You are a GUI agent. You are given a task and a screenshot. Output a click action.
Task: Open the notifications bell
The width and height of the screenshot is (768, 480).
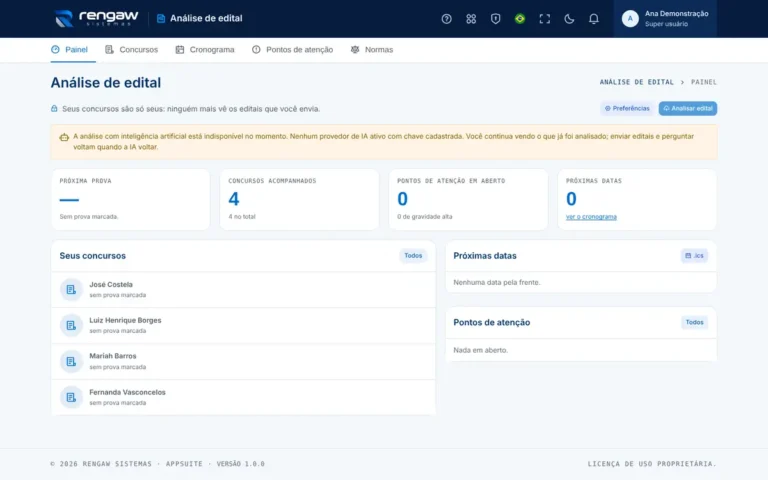[593, 19]
